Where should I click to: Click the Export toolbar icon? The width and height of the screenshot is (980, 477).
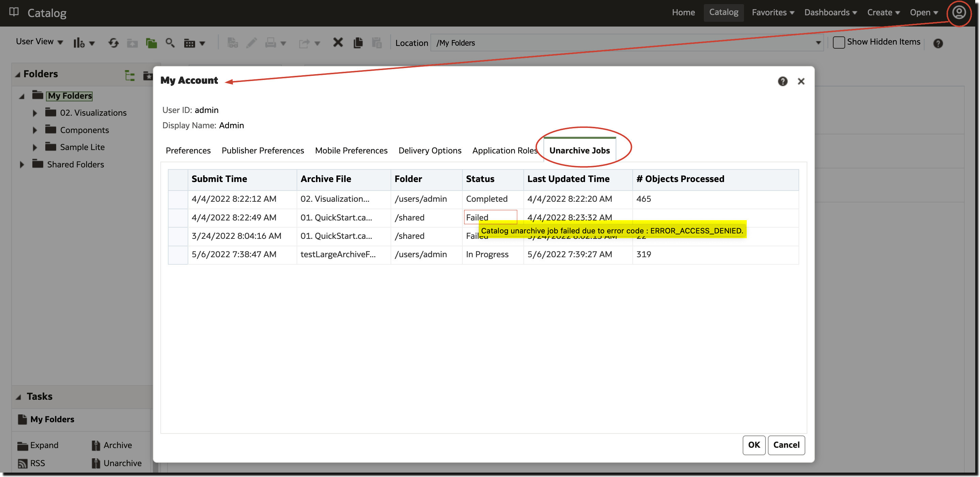[x=304, y=43]
